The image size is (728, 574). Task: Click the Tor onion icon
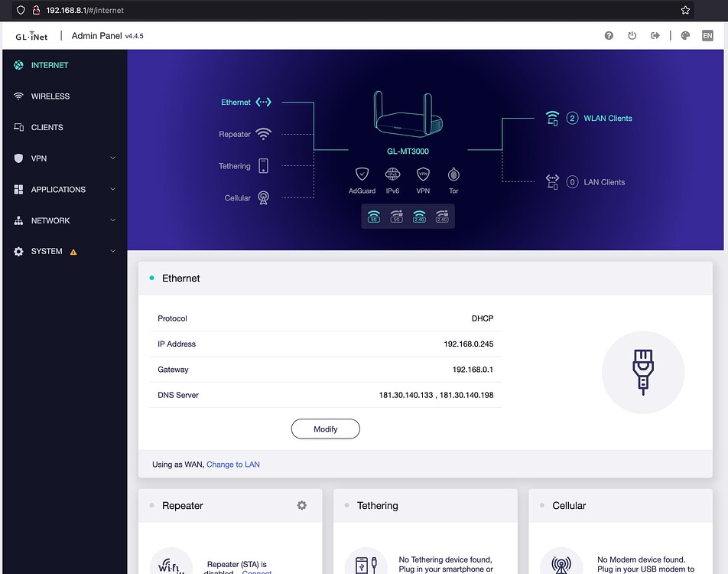pos(453,174)
